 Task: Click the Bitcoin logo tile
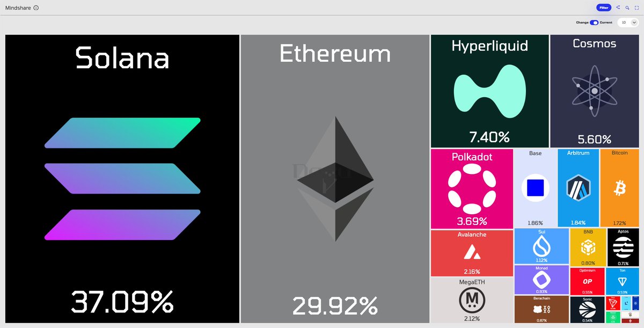[x=619, y=188]
